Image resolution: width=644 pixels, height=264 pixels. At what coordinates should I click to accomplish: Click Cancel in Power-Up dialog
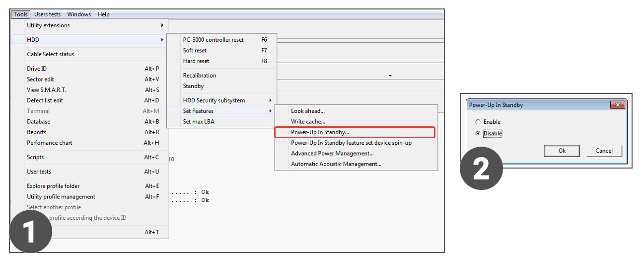coord(604,151)
